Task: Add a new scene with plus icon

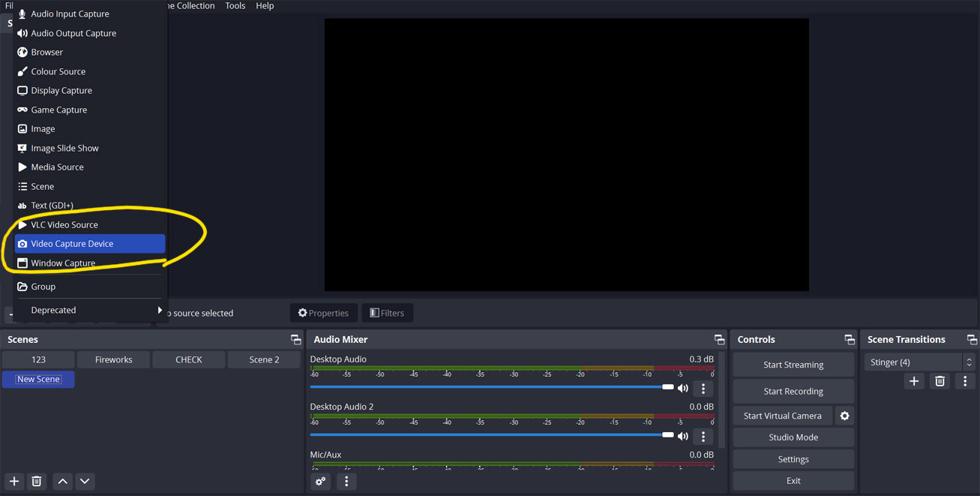Action: 14,481
